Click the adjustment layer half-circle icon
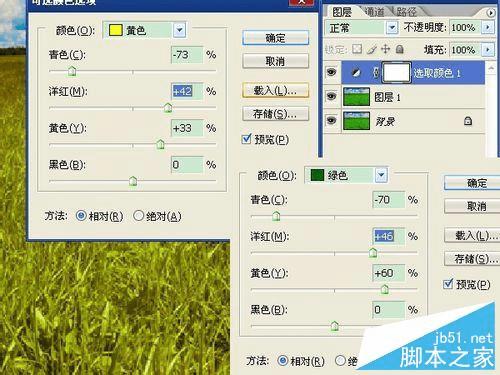500x375 pixels. (356, 72)
